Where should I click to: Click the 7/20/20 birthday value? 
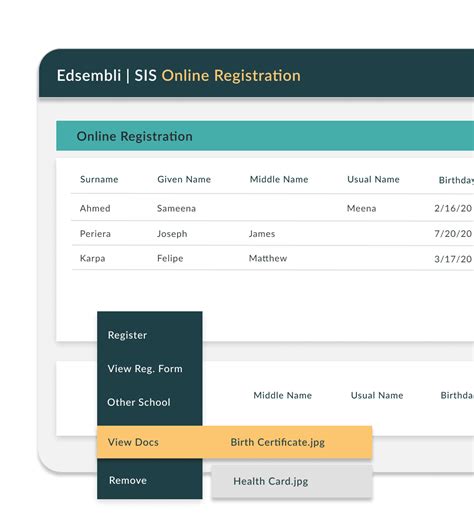tap(453, 234)
